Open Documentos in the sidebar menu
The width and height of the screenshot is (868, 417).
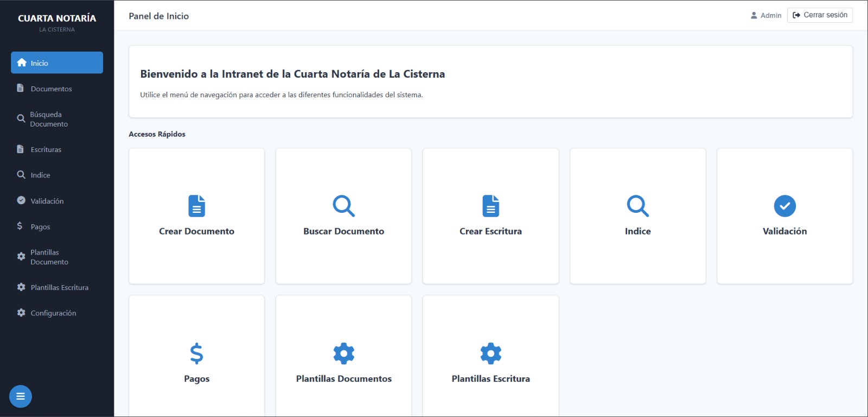coord(51,89)
